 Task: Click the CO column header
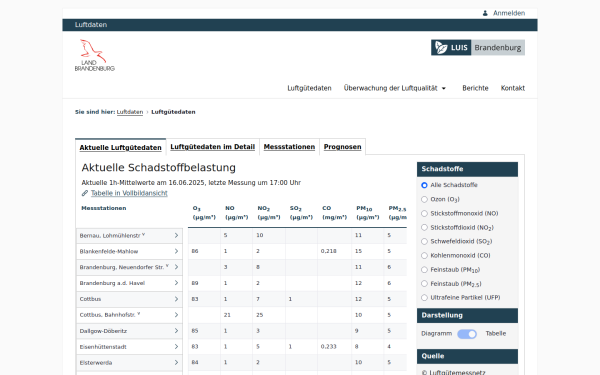334,213
